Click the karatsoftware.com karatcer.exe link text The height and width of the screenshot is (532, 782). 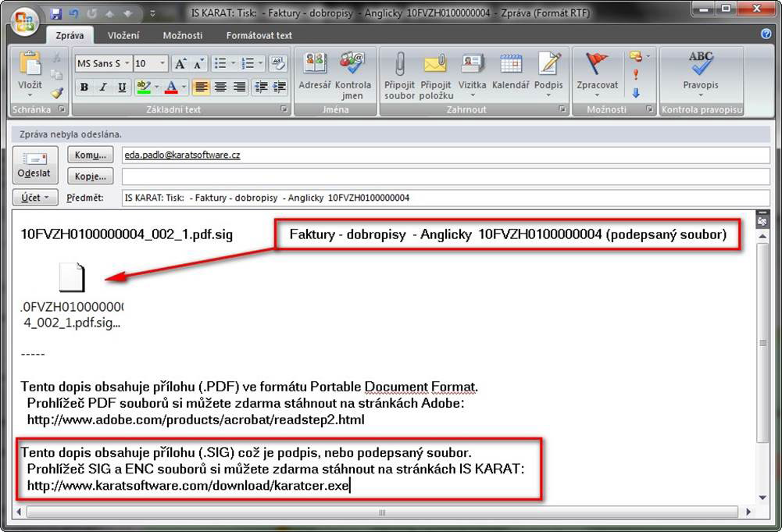188,485
